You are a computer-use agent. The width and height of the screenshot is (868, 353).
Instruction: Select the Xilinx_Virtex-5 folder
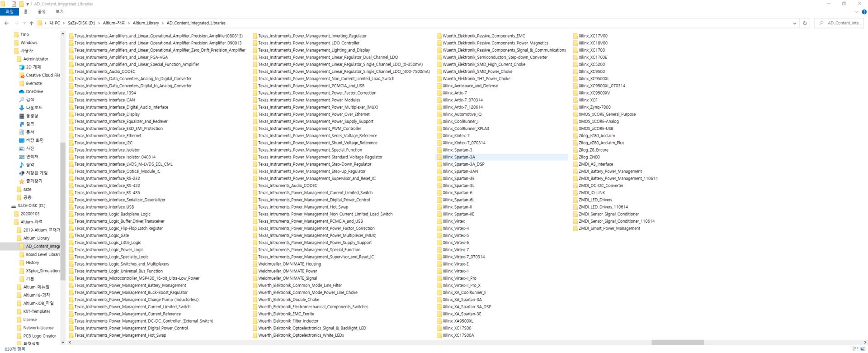tap(453, 235)
